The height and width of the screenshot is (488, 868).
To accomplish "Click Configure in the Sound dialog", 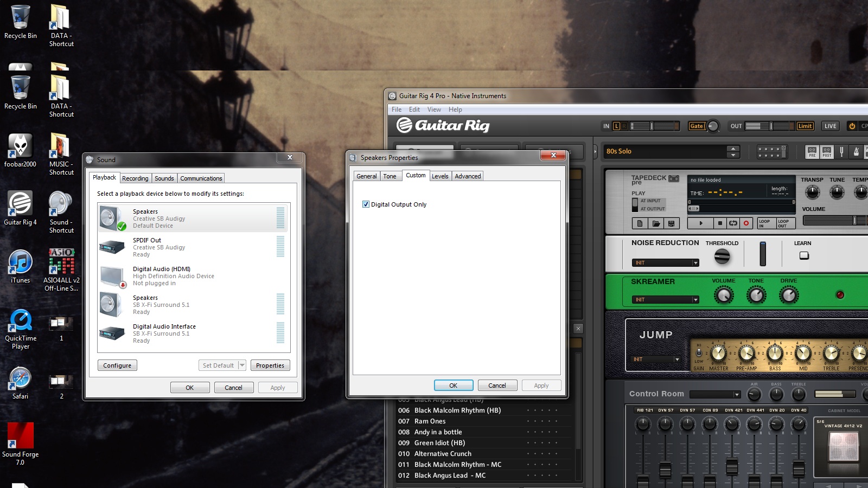I will (x=117, y=365).
